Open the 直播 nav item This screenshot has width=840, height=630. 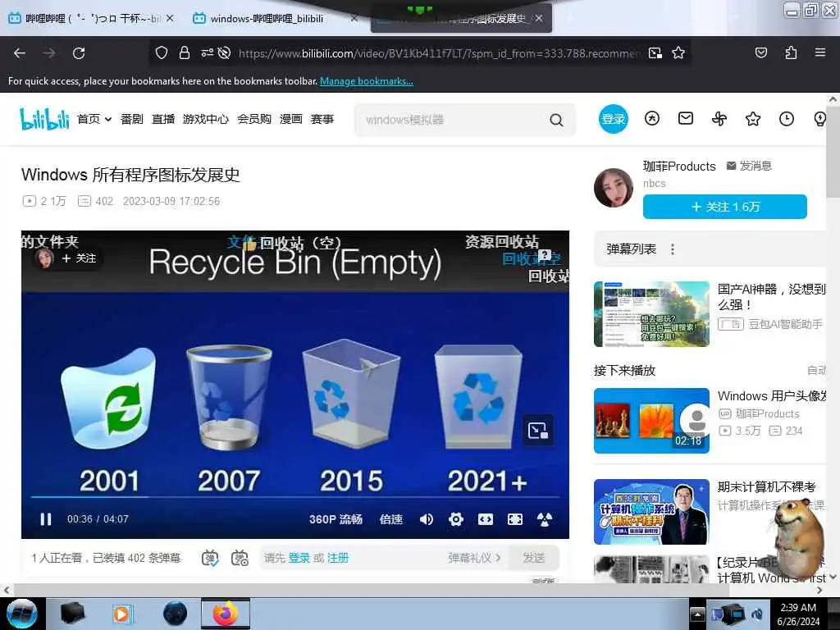[x=163, y=119]
